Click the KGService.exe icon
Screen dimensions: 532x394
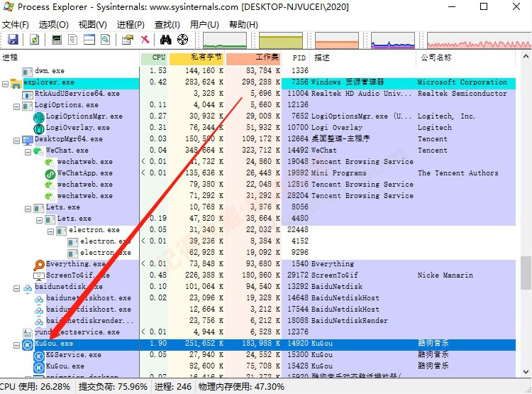[39, 356]
